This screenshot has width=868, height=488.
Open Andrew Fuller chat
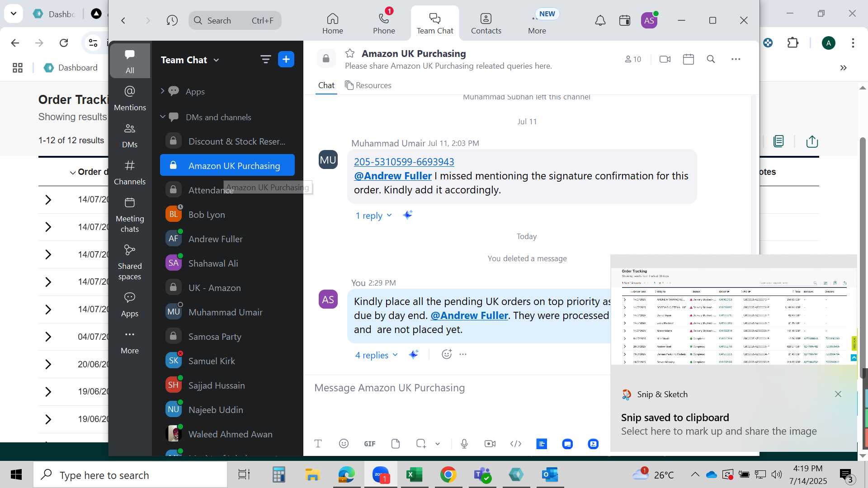click(x=227, y=239)
